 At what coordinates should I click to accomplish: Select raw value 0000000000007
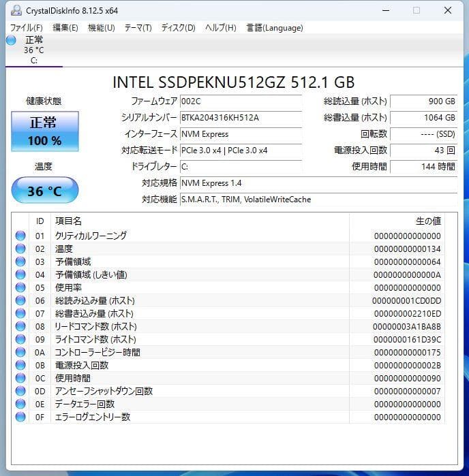pyautogui.click(x=407, y=392)
